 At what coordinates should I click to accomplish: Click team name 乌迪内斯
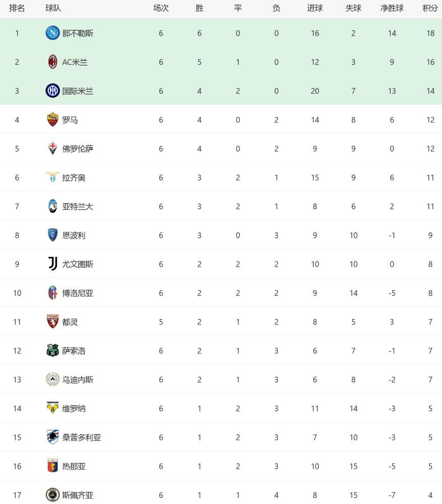click(x=78, y=380)
